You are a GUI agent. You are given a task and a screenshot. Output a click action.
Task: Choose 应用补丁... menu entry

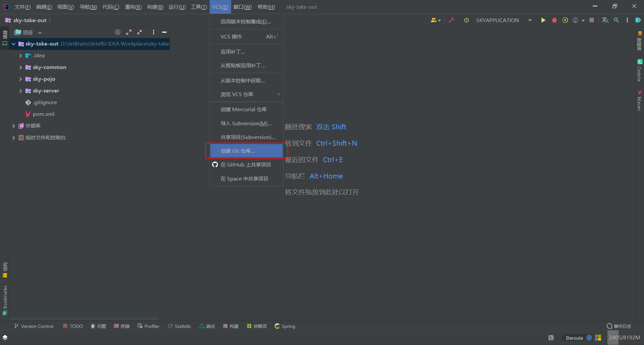click(247, 52)
